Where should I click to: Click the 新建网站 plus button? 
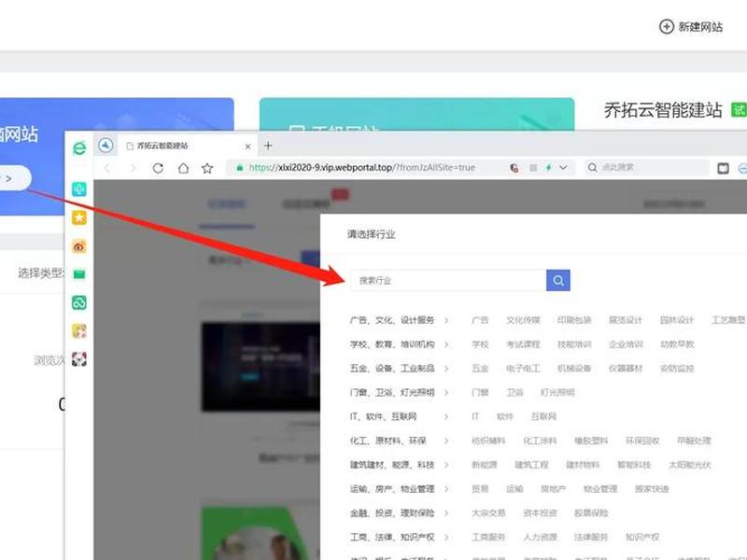(690, 27)
